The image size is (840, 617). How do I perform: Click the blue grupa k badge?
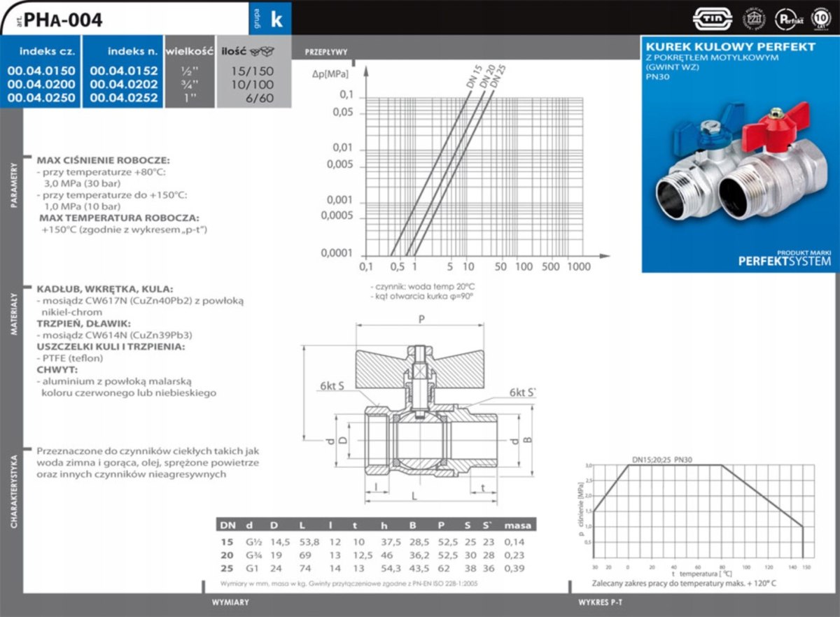(x=271, y=18)
